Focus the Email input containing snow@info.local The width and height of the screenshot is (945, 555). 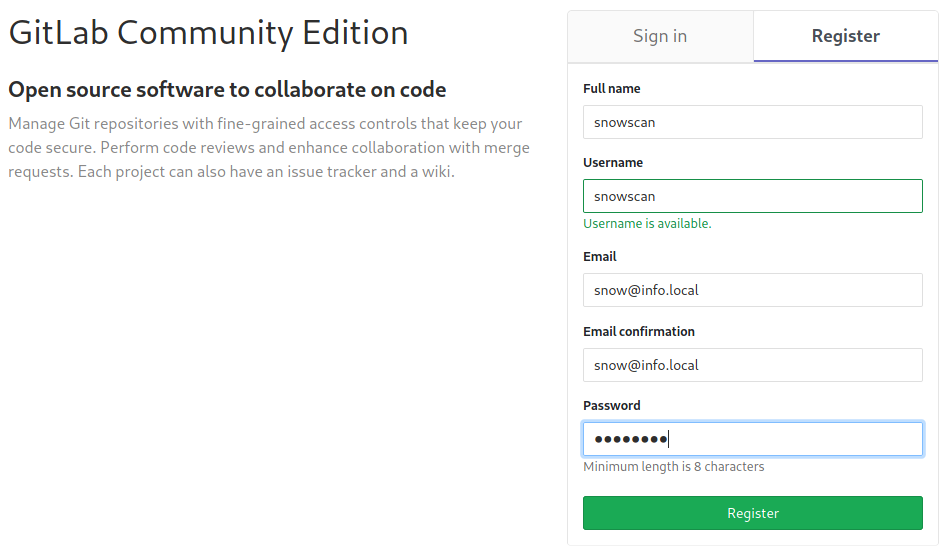(x=752, y=290)
